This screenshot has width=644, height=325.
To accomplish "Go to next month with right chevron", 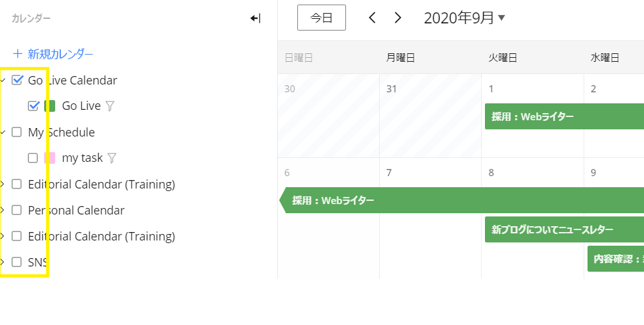I will point(397,18).
